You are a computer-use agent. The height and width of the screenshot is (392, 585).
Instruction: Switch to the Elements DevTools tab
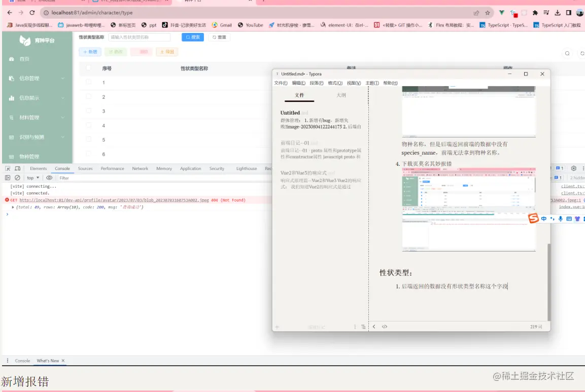click(x=39, y=168)
